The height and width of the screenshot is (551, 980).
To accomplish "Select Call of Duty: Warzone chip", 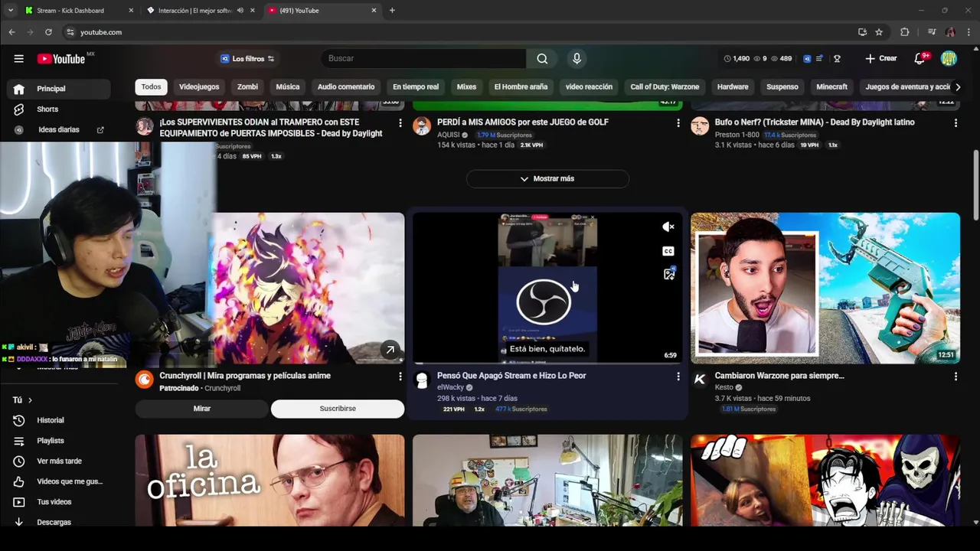I will tap(665, 87).
